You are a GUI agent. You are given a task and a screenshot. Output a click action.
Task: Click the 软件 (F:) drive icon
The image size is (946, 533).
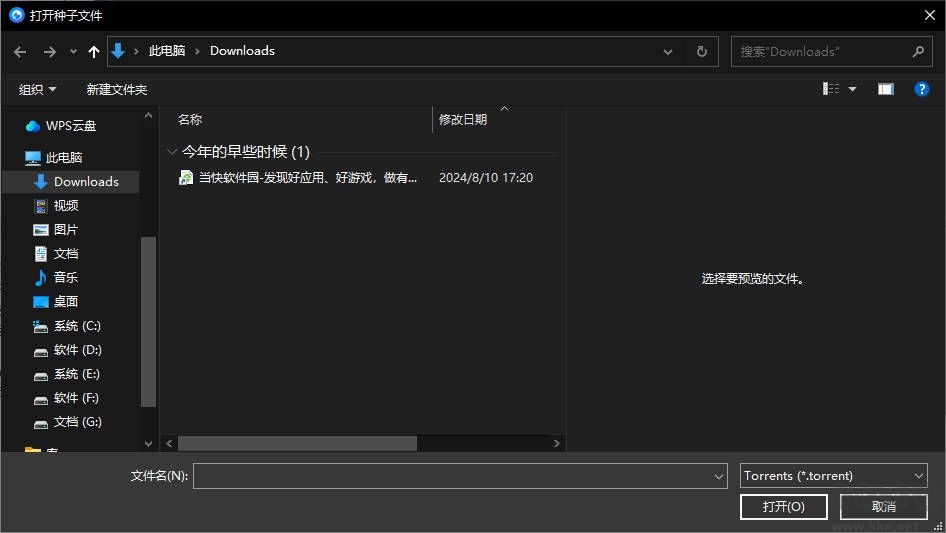pos(40,400)
